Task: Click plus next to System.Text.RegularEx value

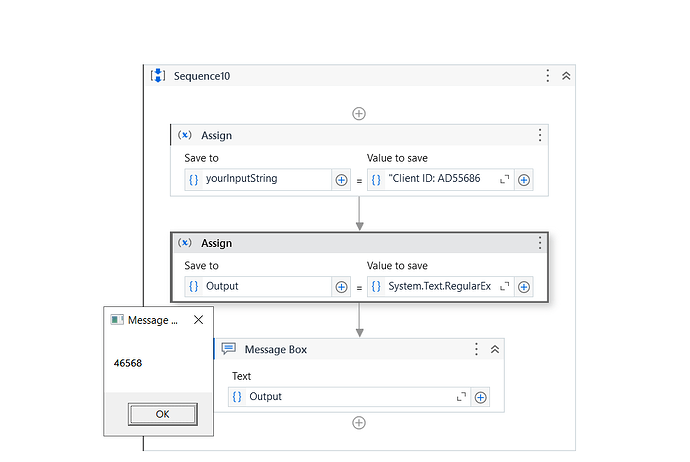Action: pyautogui.click(x=524, y=287)
